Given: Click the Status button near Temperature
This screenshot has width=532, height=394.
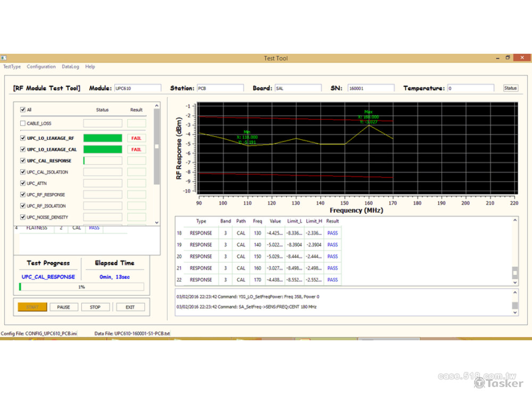Looking at the screenshot, I should [510, 88].
